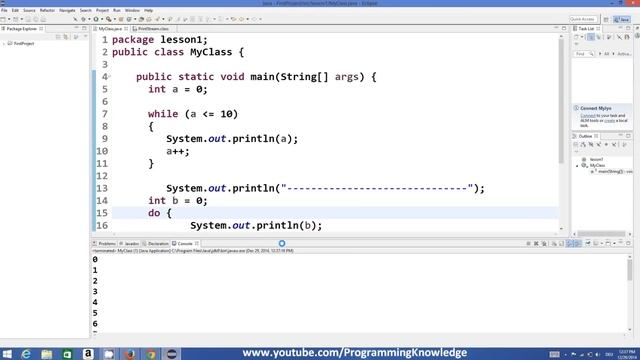Open the Window menu
Viewport: 640px width, 360px height.
(132, 10)
